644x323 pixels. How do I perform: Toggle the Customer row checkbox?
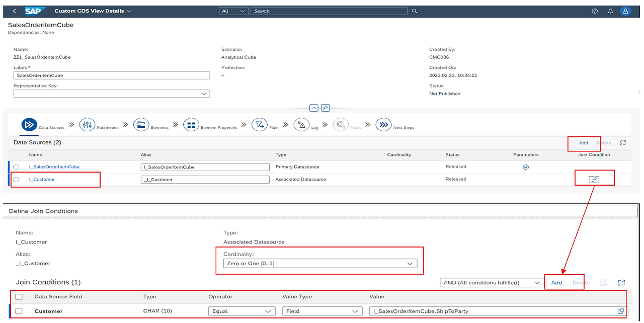[19, 311]
